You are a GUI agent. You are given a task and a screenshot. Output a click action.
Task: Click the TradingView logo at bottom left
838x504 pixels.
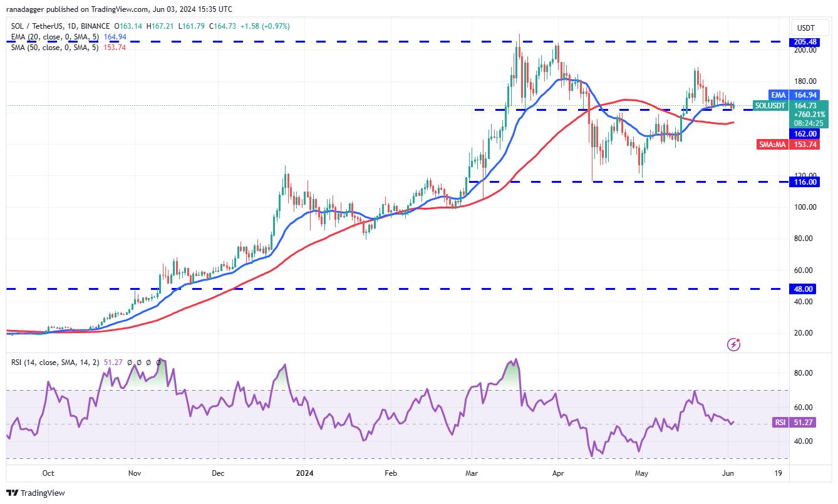click(36, 493)
